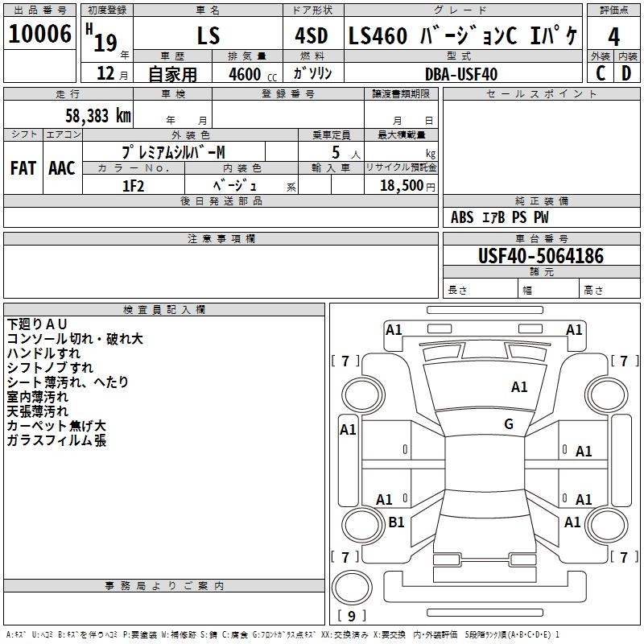Click the A1 mark at front-right bumper corner
Screen dimensions: 644x644
tap(574, 330)
